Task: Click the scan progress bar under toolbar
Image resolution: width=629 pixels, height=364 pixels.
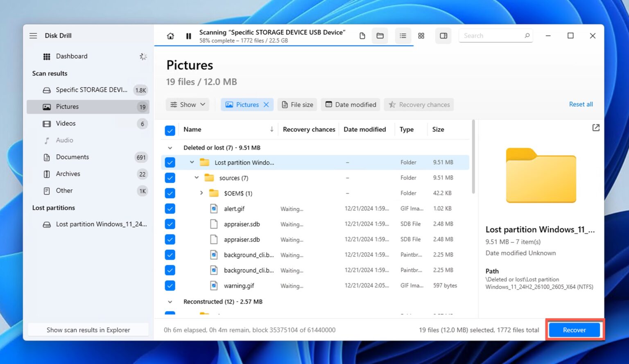Action: click(283, 46)
